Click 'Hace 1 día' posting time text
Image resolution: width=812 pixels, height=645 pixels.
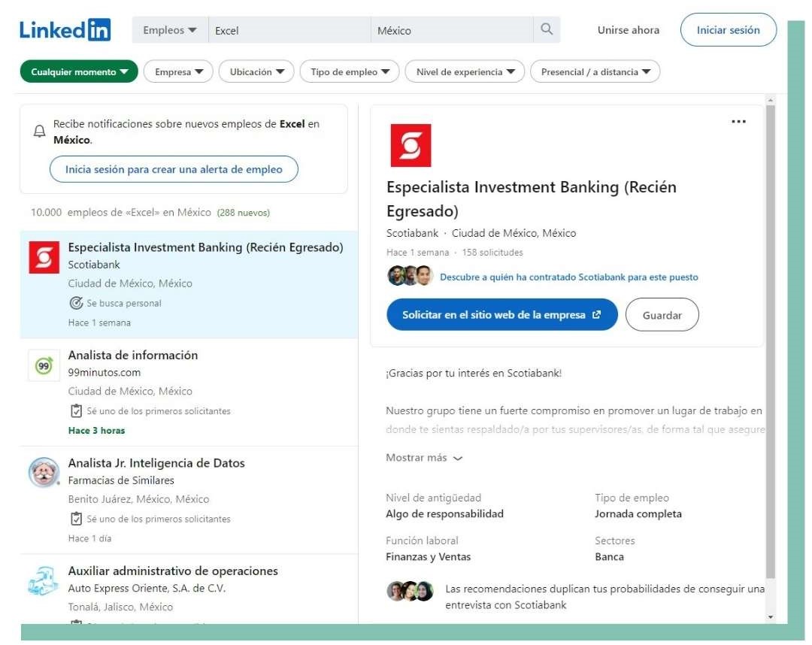click(89, 538)
